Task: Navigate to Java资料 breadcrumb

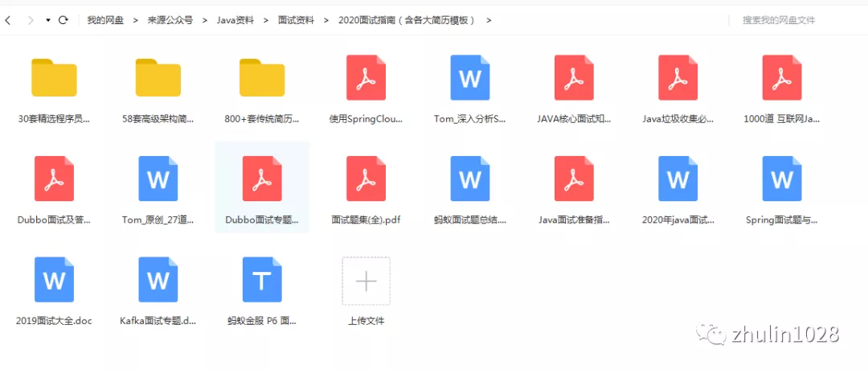Action: pyautogui.click(x=235, y=20)
